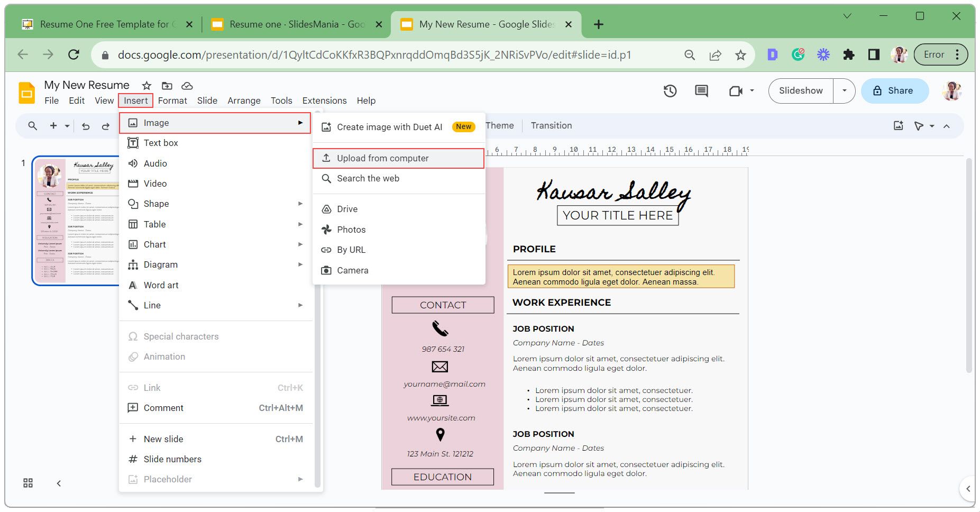Image resolution: width=980 pixels, height=512 pixels.
Task: Open the grid view icon at bottom left
Action: point(28,483)
